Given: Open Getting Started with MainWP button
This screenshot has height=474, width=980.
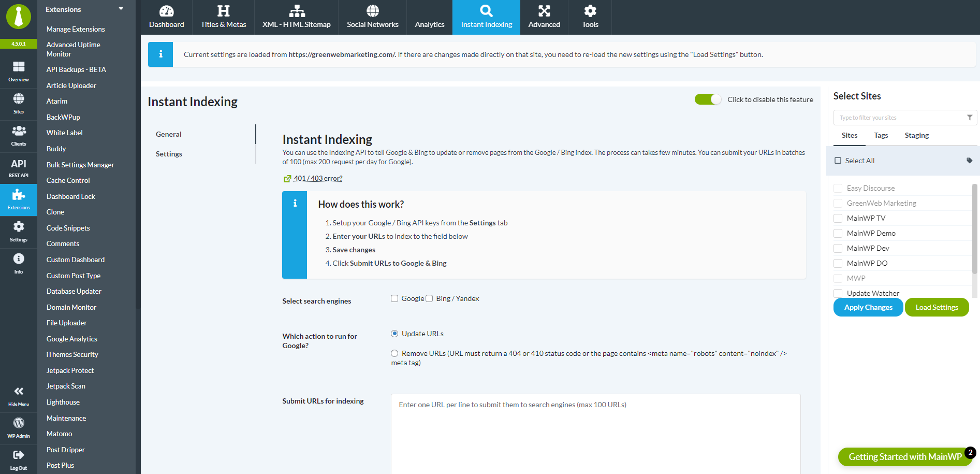Looking at the screenshot, I should pyautogui.click(x=905, y=457).
